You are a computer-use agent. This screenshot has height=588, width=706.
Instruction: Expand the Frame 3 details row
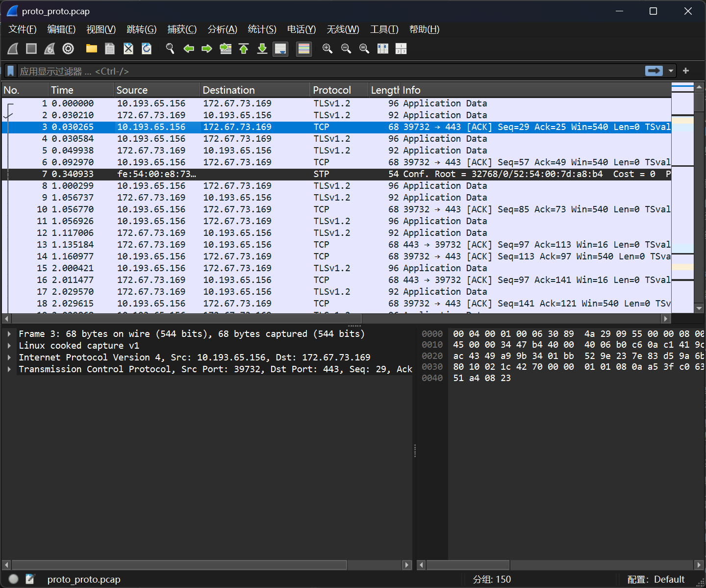(9, 334)
